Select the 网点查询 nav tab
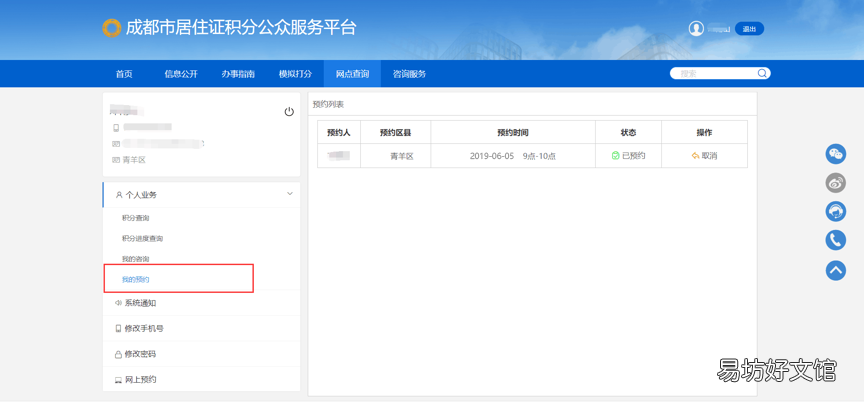Viewport: 864px width, 402px height. click(x=352, y=74)
